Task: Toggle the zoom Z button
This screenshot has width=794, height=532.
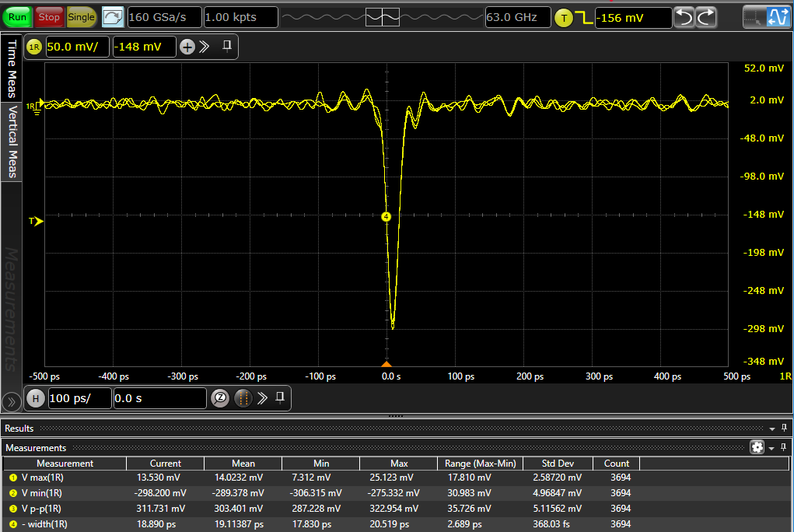Action: click(220, 399)
